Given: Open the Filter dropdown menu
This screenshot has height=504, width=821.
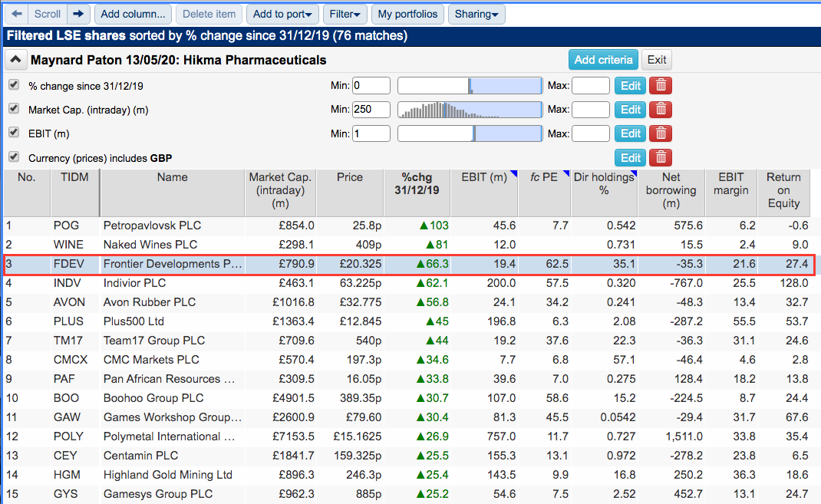Looking at the screenshot, I should [345, 14].
